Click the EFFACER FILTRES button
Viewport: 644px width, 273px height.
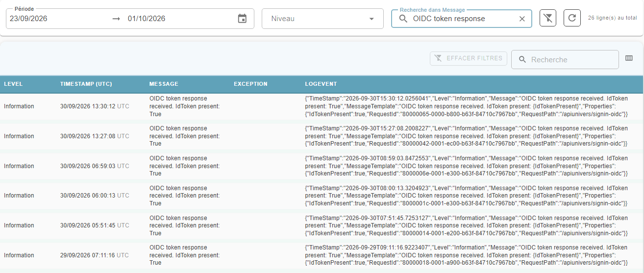click(469, 58)
